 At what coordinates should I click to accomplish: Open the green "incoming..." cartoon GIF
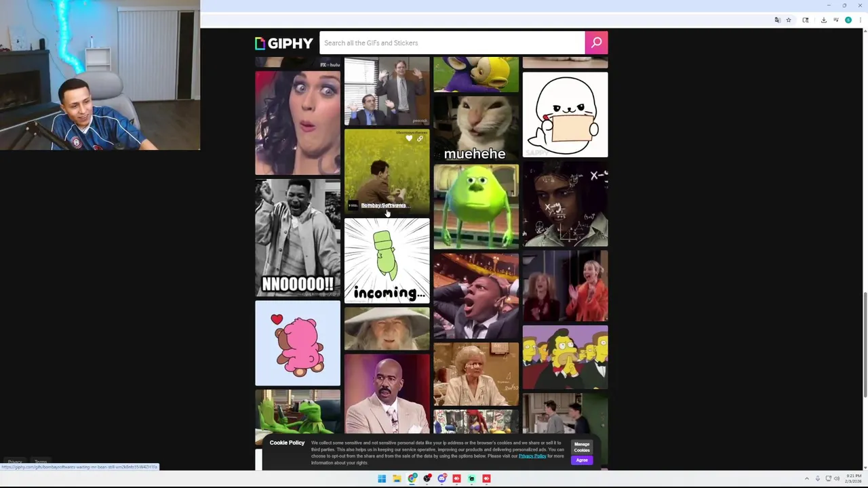[387, 260]
